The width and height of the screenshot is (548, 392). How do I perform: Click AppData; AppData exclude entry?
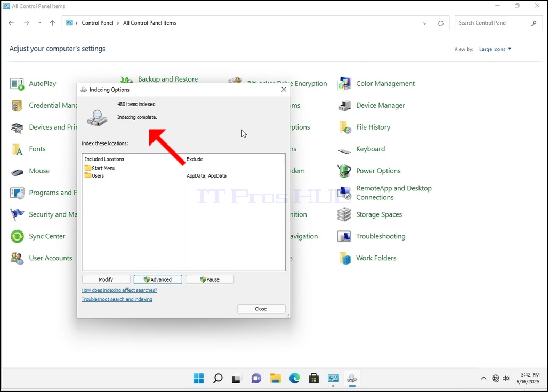(x=206, y=176)
